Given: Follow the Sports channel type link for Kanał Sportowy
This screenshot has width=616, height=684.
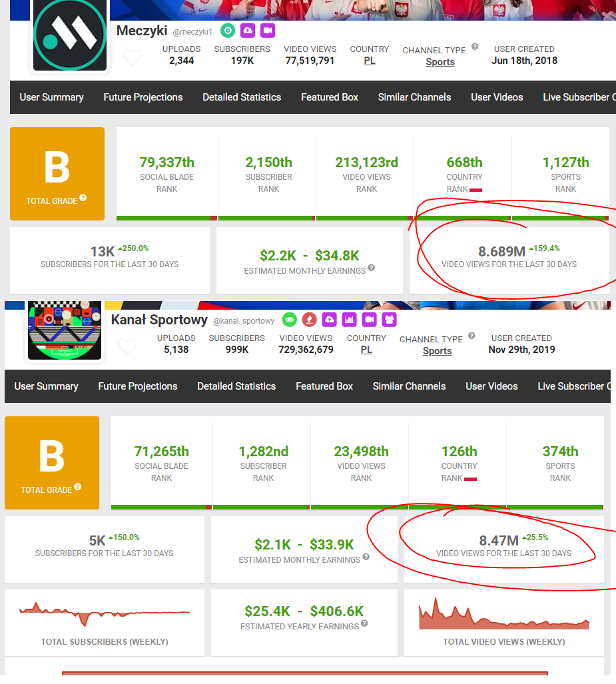Looking at the screenshot, I should [x=437, y=351].
